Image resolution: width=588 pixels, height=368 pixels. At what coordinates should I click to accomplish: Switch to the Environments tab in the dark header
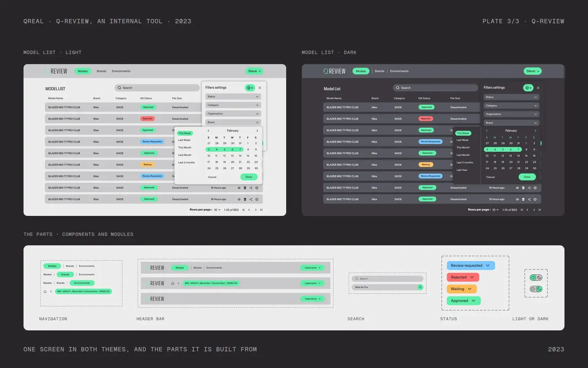[x=399, y=71]
